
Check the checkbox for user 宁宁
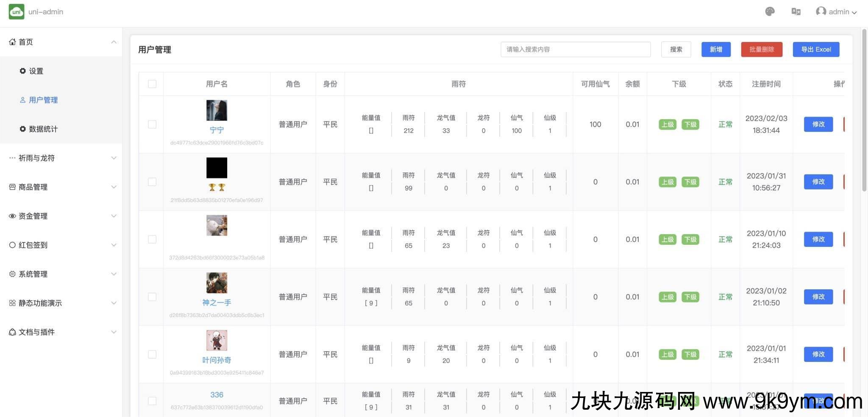coord(152,124)
